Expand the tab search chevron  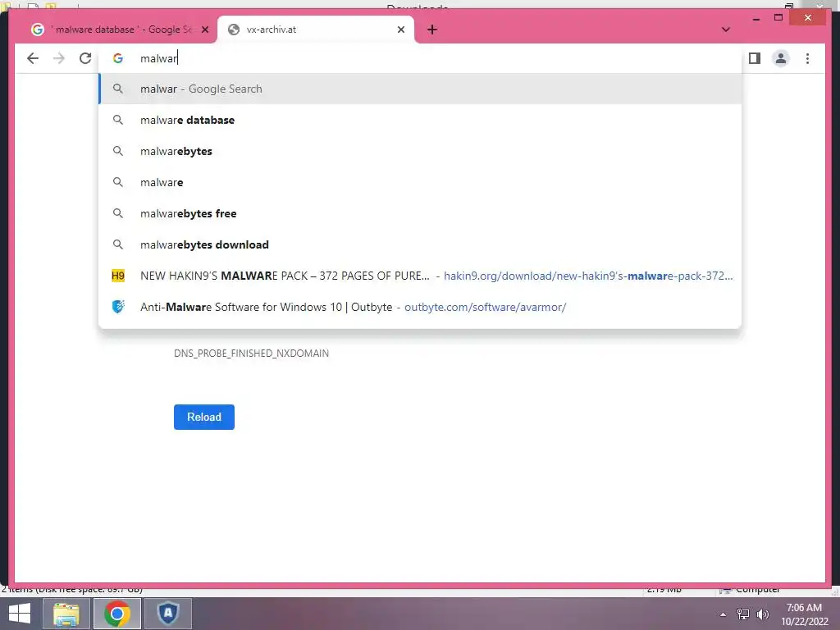click(x=725, y=30)
